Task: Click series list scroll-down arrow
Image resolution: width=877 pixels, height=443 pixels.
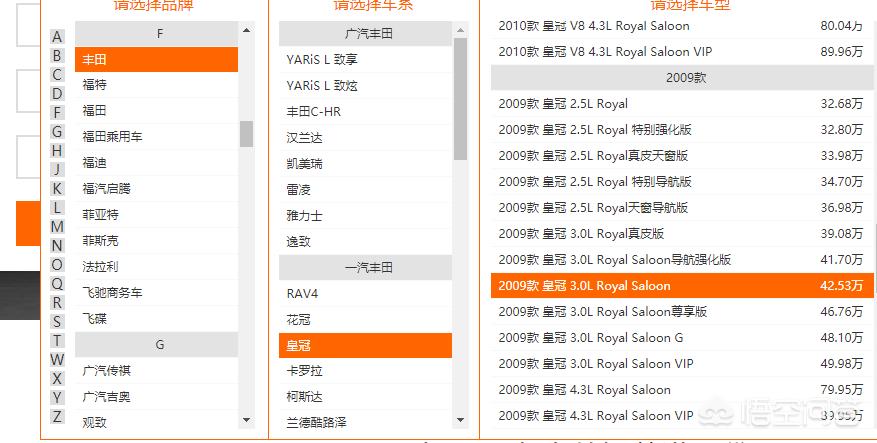Action: [x=460, y=420]
